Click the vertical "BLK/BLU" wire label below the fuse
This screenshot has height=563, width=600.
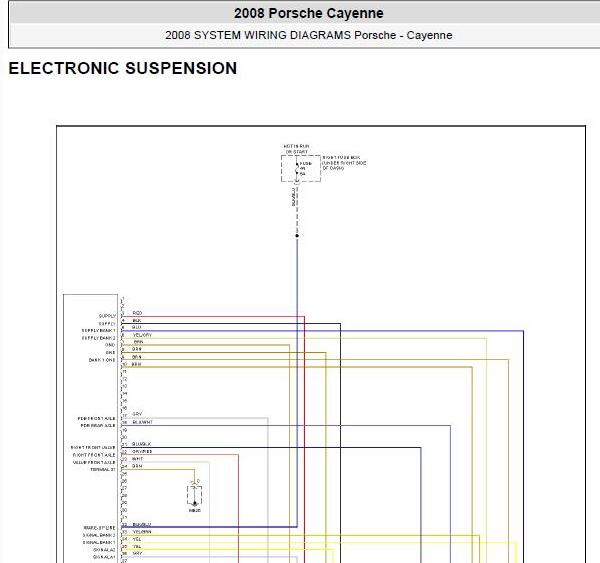[x=294, y=197]
